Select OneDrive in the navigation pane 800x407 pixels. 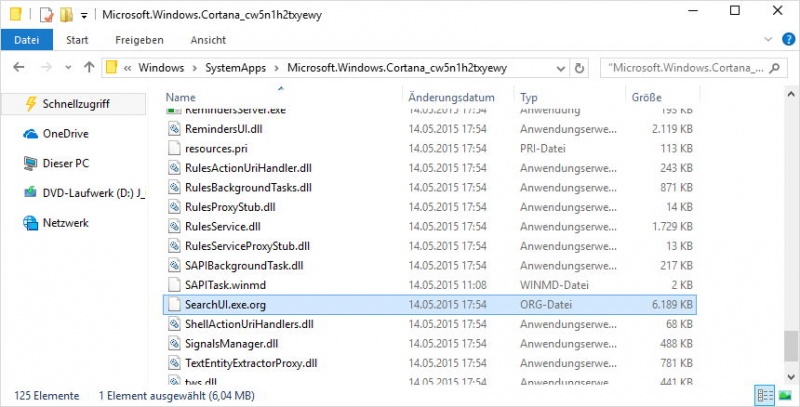(56, 134)
